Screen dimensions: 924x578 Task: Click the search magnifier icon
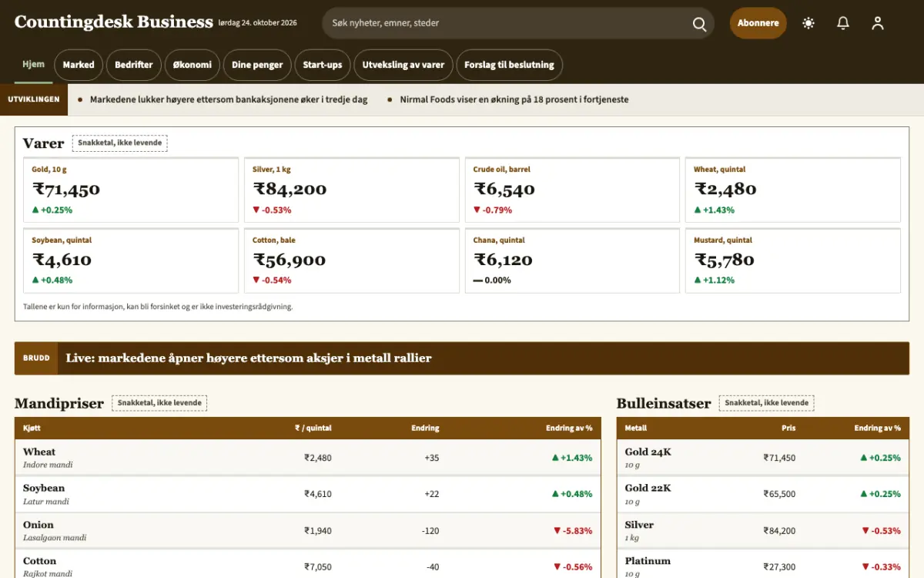pos(699,24)
